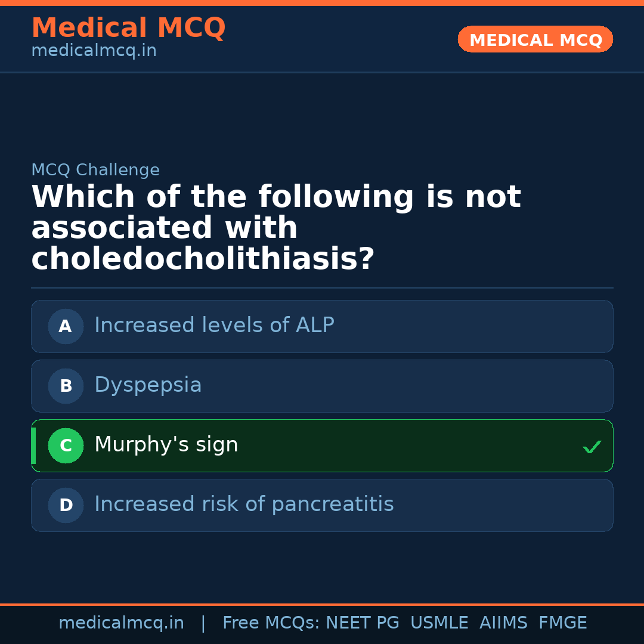Click the D option badge icon
Screen dimensions: 644x644
click(66, 505)
